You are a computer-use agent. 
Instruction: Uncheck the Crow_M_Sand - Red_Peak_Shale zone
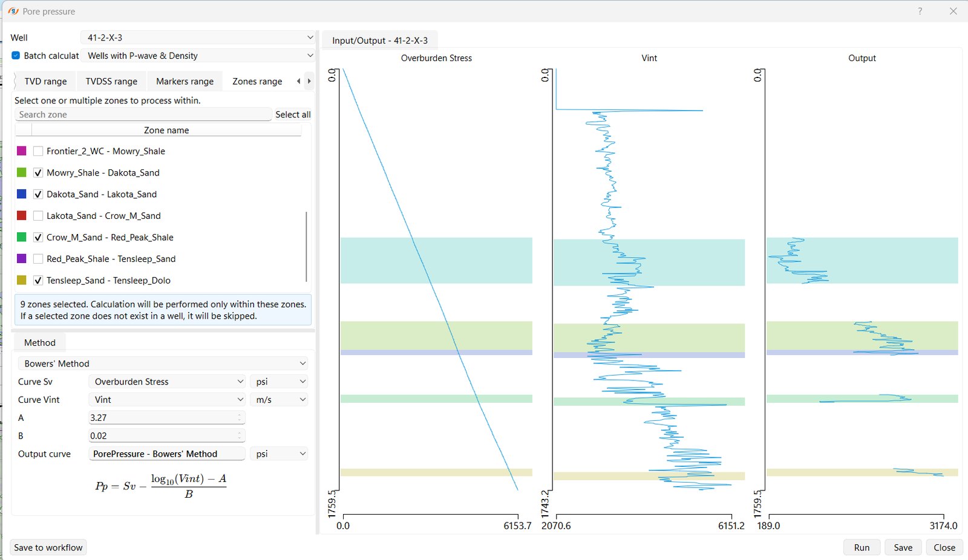pos(38,238)
